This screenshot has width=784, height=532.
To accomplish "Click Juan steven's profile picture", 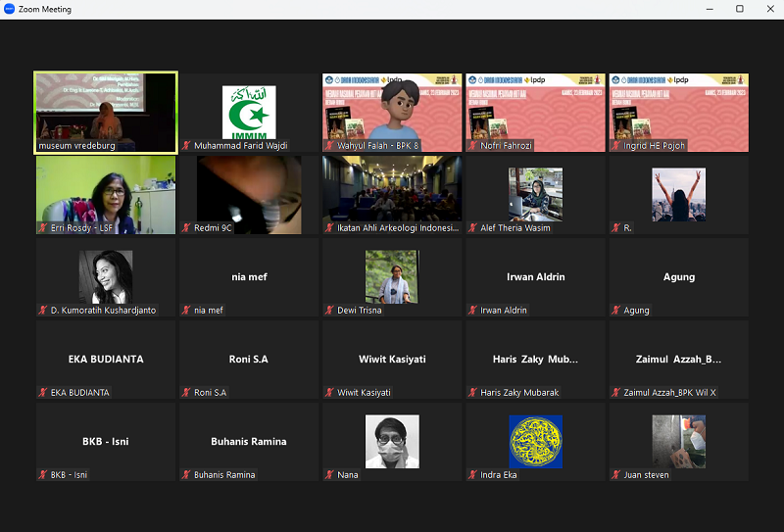I will tap(678, 442).
